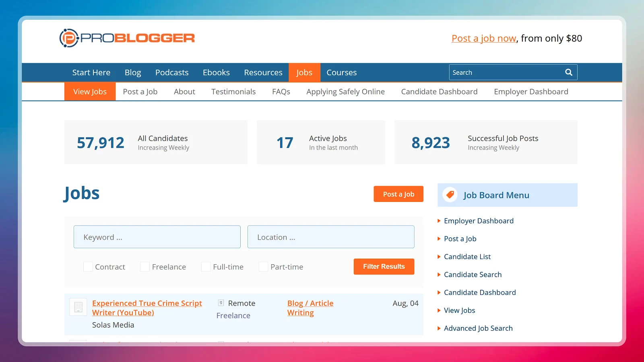
Task: Toggle the Contract checkbox
Action: tap(88, 267)
